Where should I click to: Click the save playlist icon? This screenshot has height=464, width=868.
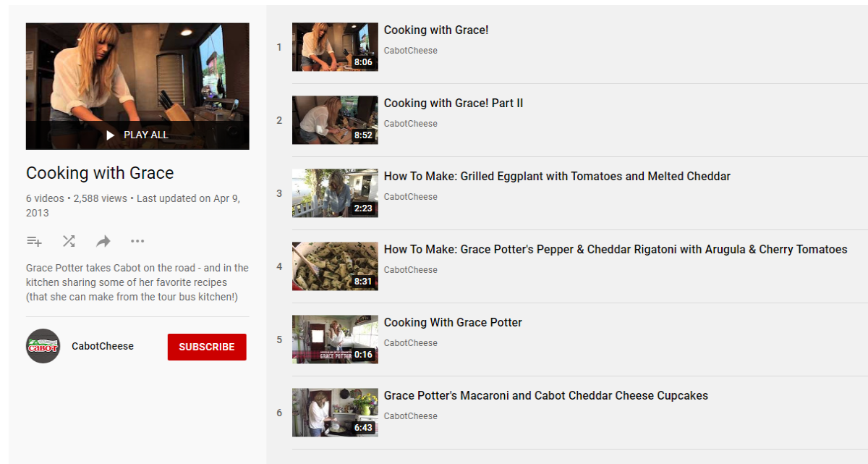click(34, 241)
